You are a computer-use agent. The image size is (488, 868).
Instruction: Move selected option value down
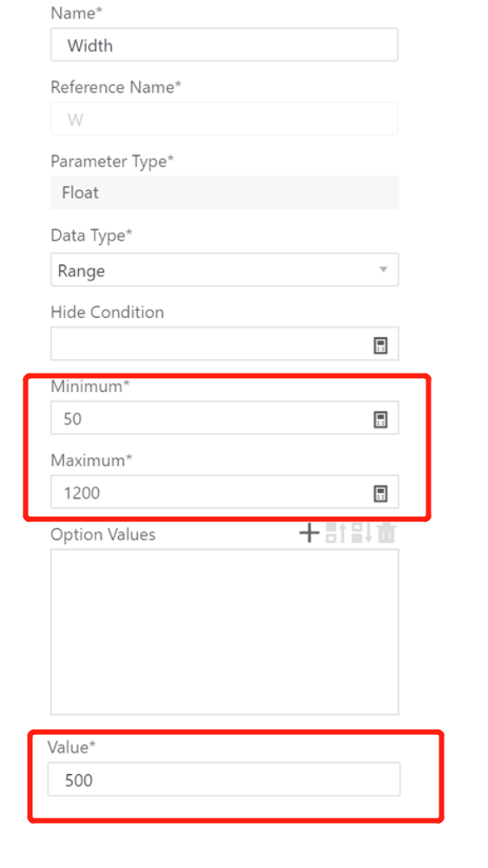(x=362, y=533)
